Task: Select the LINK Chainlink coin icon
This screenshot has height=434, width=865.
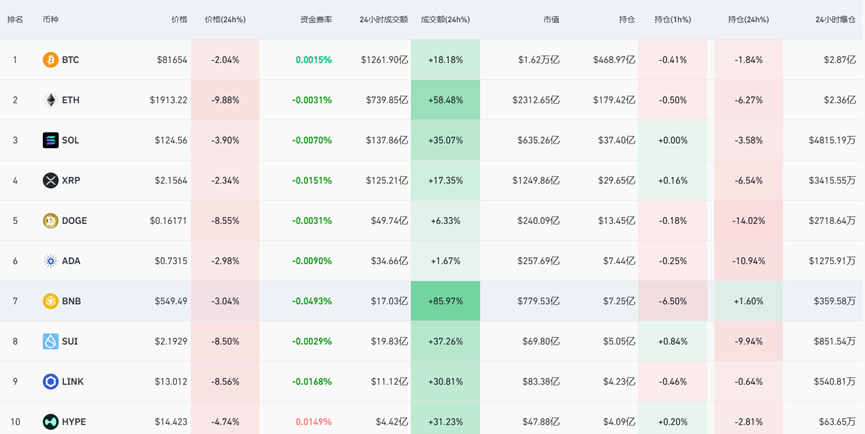Action: coord(50,382)
